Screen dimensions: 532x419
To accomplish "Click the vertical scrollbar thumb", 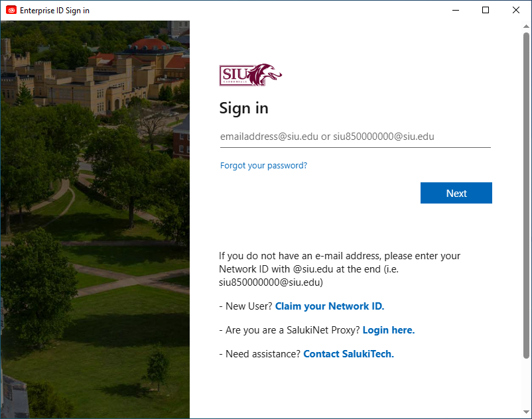I will [x=526, y=196].
